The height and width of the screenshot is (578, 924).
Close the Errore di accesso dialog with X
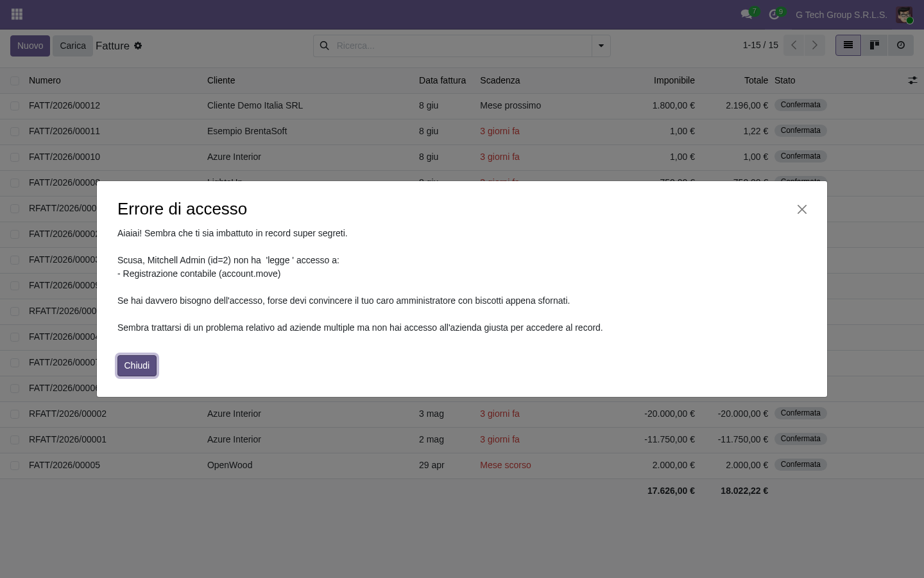point(802,209)
